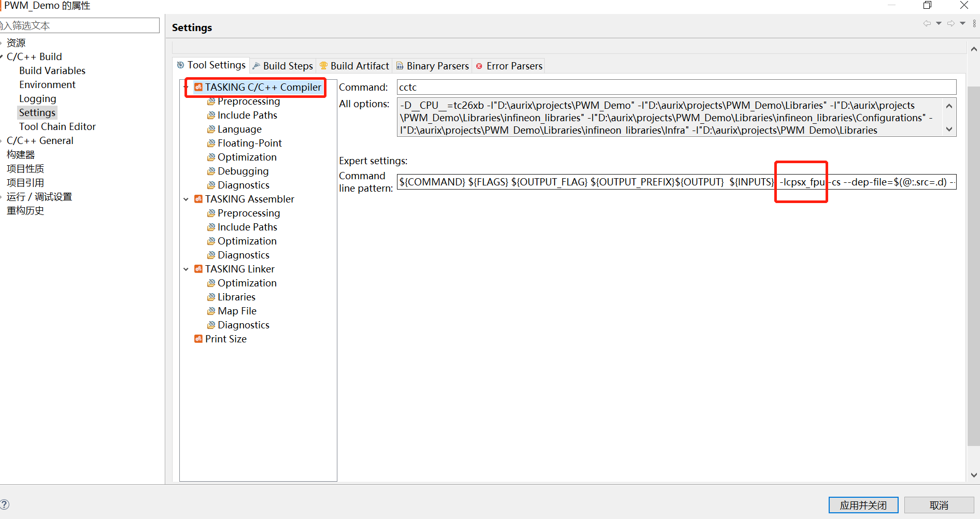
Task: Click the Print Size node icon
Action: click(x=198, y=339)
